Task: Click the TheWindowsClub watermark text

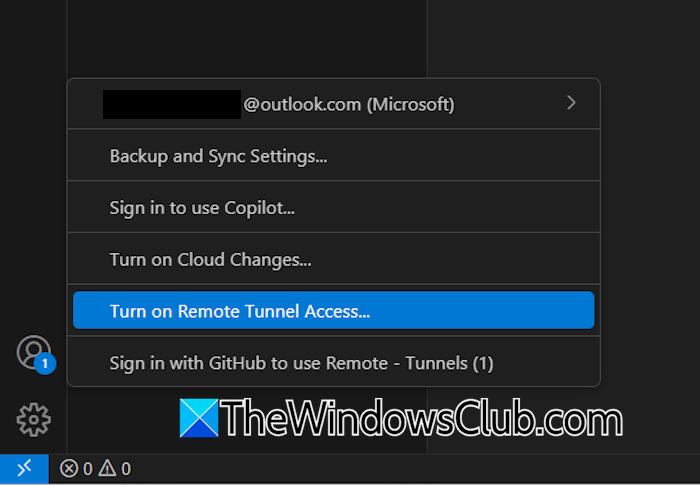Action: (x=420, y=420)
